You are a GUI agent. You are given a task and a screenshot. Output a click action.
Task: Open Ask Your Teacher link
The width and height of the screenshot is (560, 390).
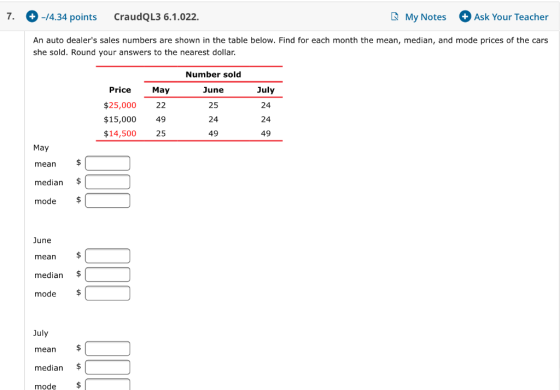coord(511,17)
